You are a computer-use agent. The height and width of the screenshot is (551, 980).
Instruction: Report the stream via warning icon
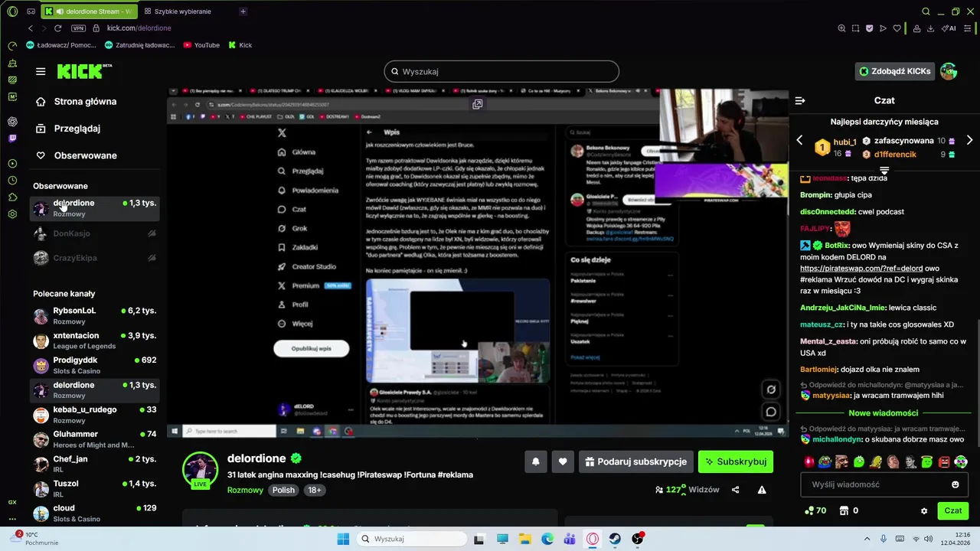(762, 490)
